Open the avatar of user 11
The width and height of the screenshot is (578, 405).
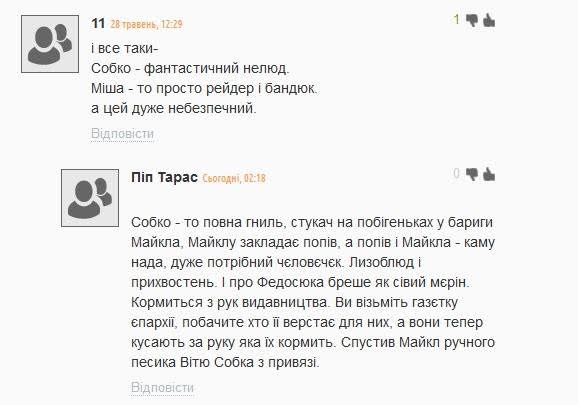(50, 44)
